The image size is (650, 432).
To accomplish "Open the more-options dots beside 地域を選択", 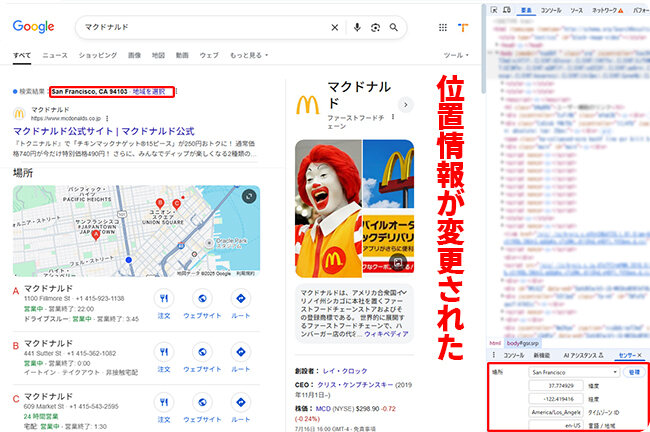I will click(177, 91).
